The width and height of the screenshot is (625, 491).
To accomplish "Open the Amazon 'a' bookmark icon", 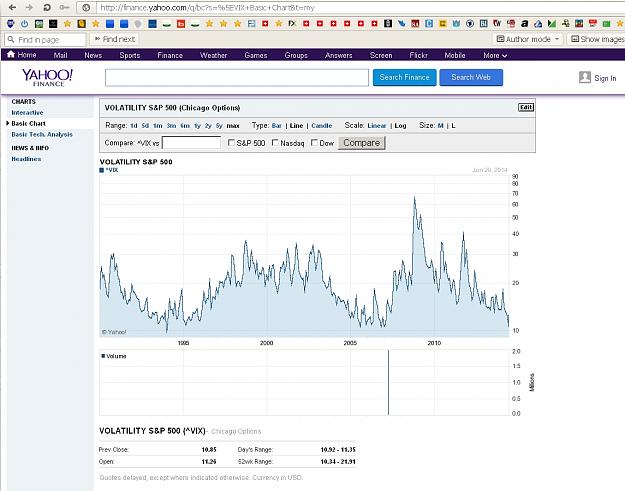I will 525,24.
